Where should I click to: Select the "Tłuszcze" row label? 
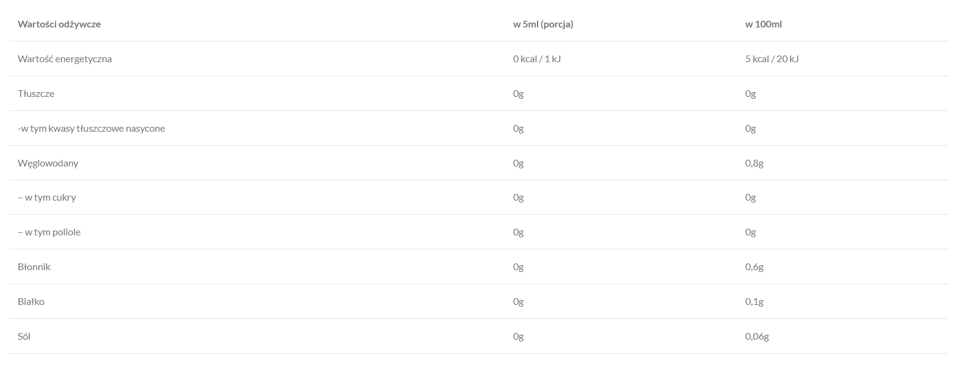coord(36,94)
